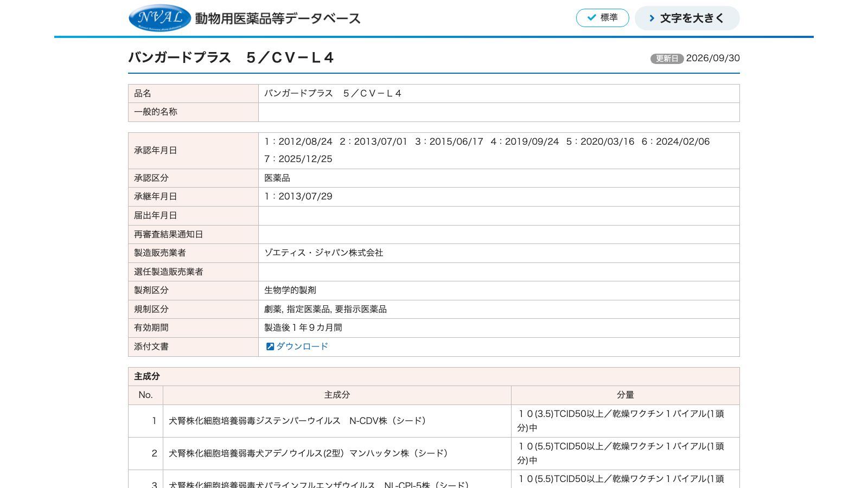Click the 10(3.5)TCID50以上 quantity cell

point(626,421)
